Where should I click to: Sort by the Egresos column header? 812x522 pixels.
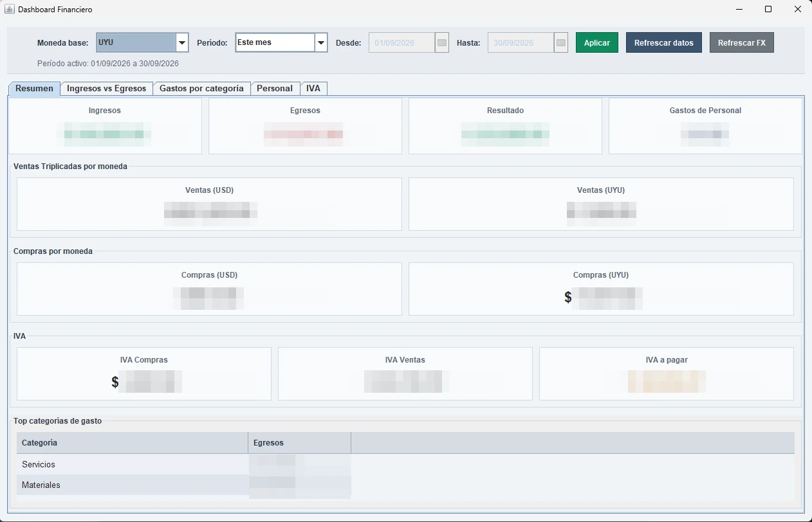click(300, 443)
